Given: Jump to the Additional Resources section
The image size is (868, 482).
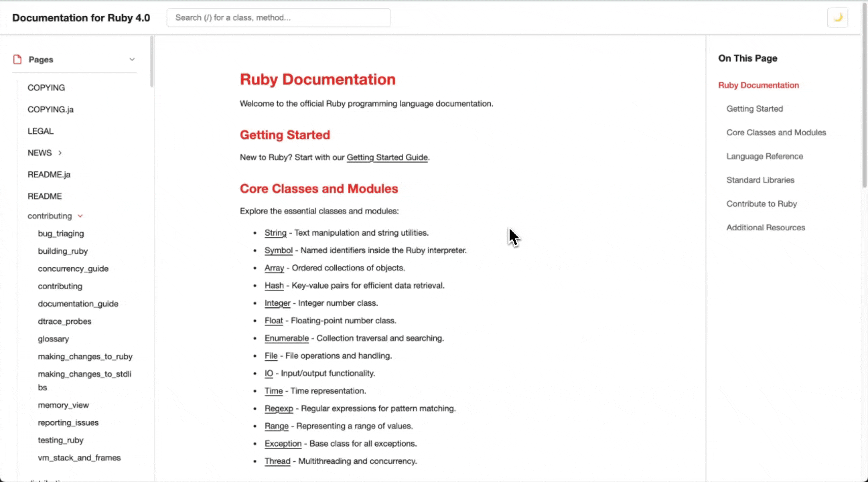Looking at the screenshot, I should (766, 227).
